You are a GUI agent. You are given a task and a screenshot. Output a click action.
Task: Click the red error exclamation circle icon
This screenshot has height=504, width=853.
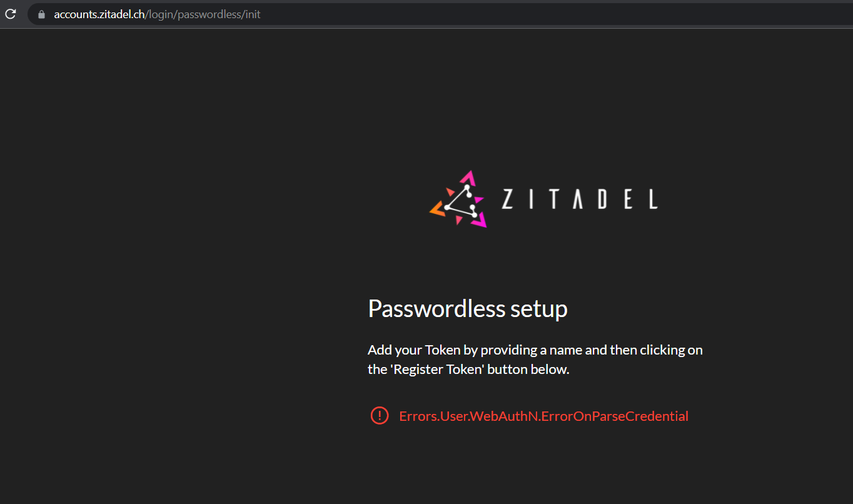(380, 415)
